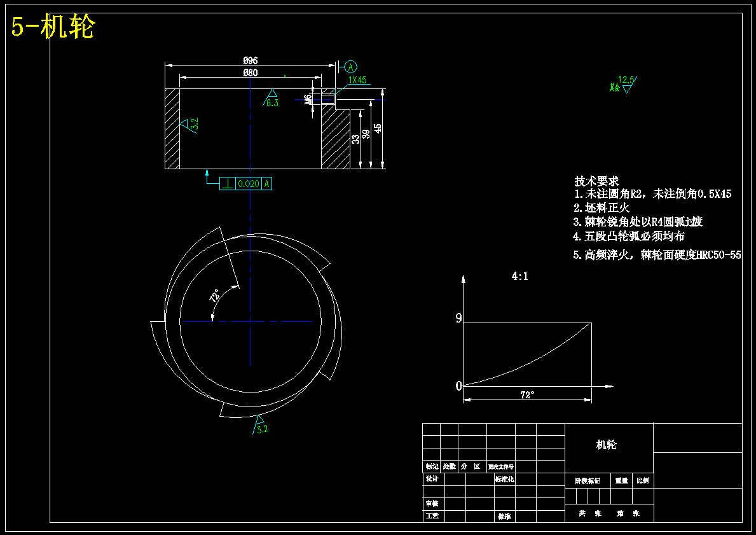Viewport: 756px width, 535px height.
Task: Click the "比例" cell in title block
Action: 643,480
